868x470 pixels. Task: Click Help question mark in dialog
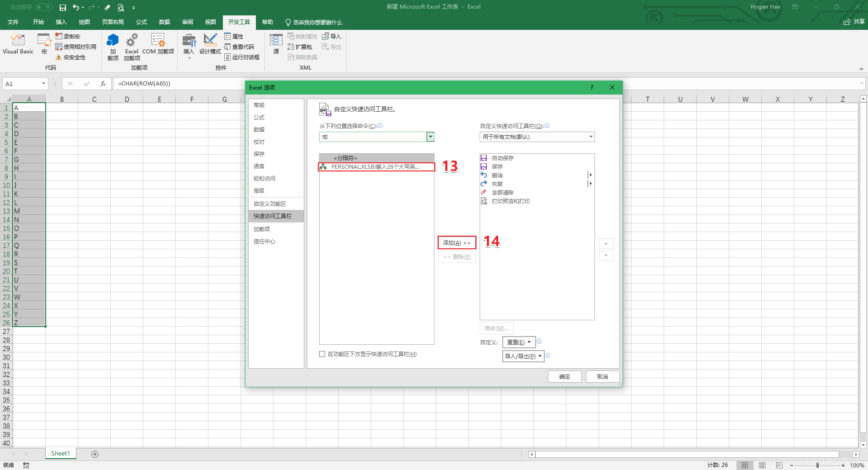(x=591, y=87)
